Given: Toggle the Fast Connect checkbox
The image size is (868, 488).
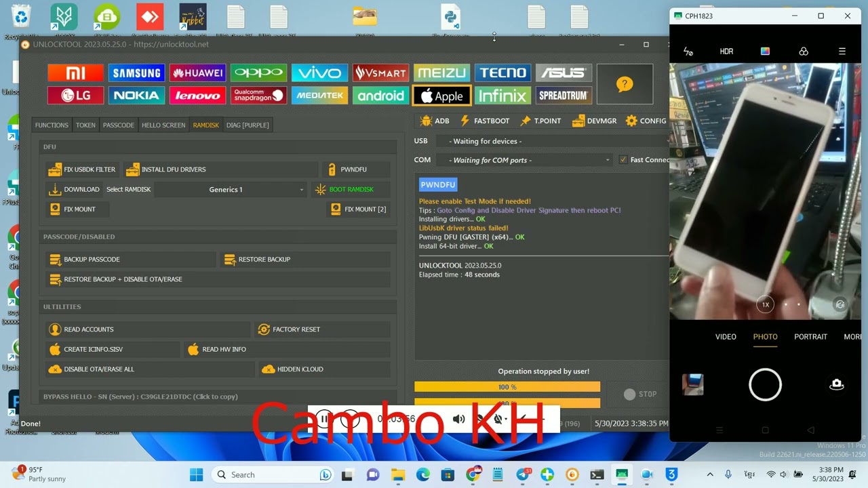Looking at the screenshot, I should pos(623,160).
